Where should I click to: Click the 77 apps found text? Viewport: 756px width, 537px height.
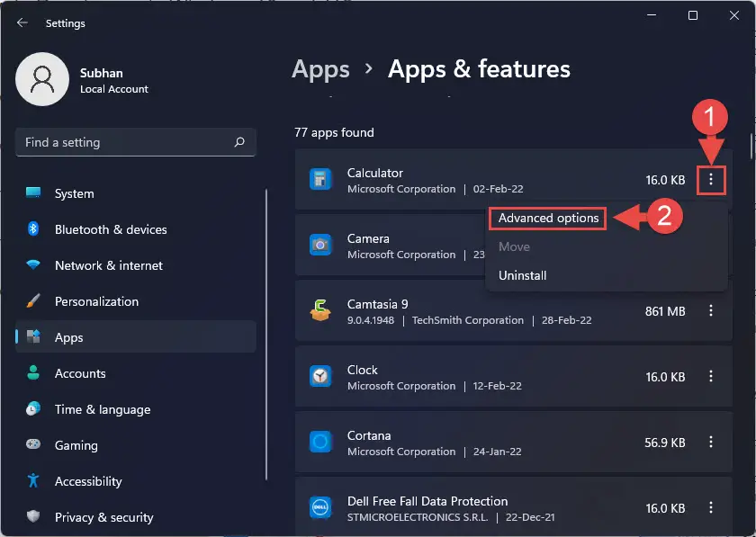[334, 132]
